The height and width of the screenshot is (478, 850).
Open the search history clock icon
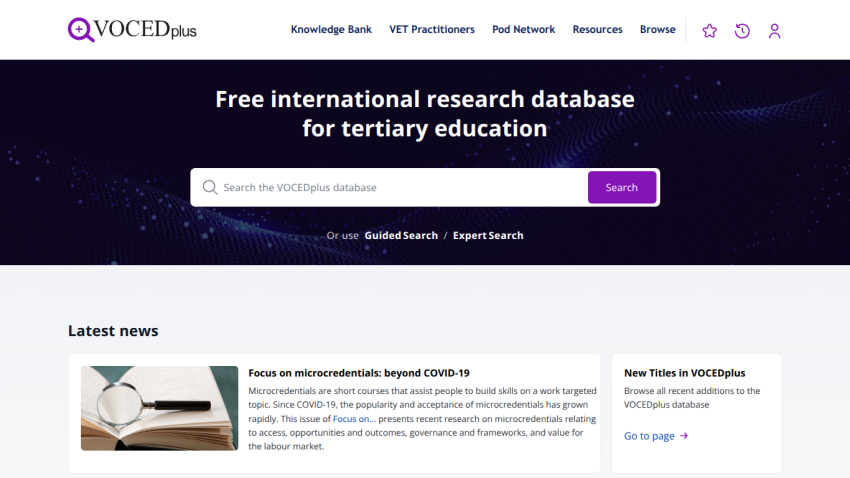pyautogui.click(x=742, y=30)
